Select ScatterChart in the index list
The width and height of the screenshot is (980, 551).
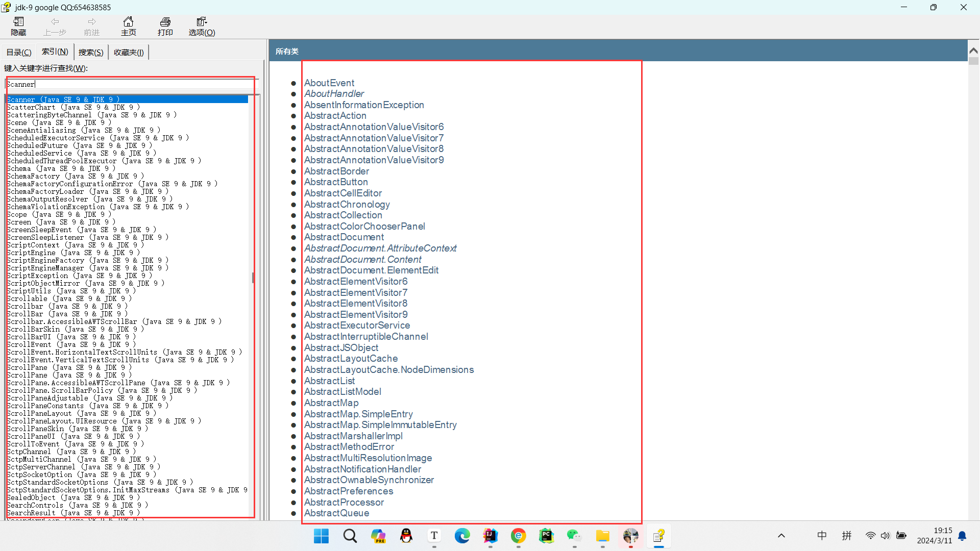coord(73,107)
